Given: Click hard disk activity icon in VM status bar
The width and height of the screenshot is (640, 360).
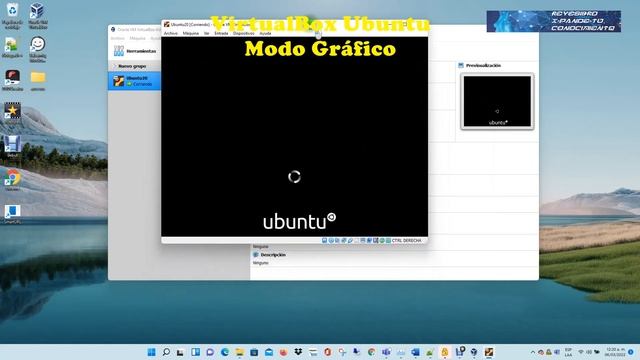Looking at the screenshot, I should coord(324,240).
